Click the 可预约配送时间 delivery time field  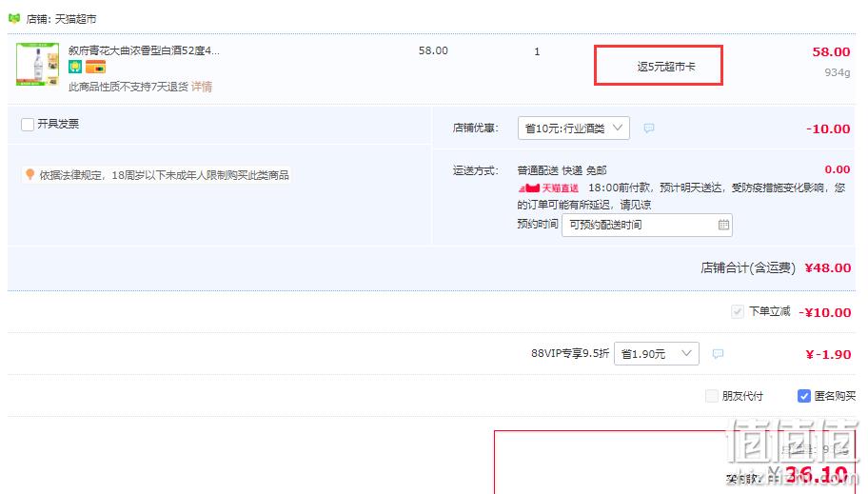(x=646, y=225)
